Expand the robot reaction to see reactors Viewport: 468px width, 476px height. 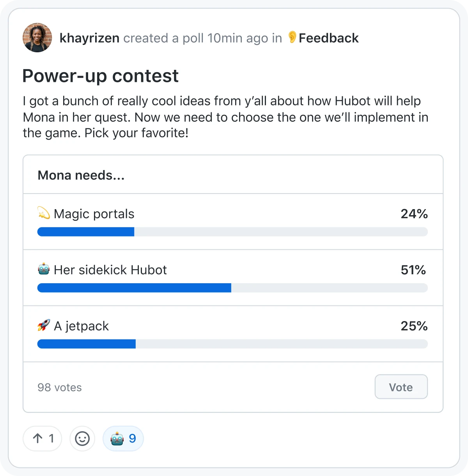tap(123, 438)
